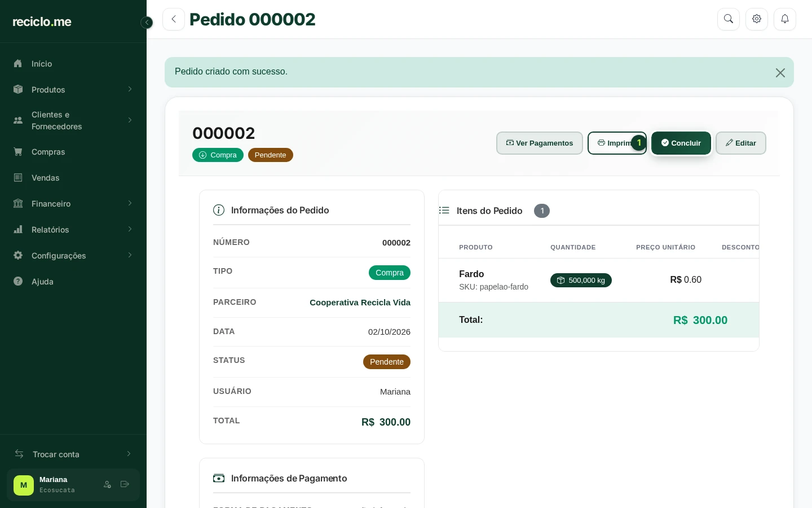Screen dimensions: 812x508
Task: Open Vendas in the sidebar
Action: (73, 178)
